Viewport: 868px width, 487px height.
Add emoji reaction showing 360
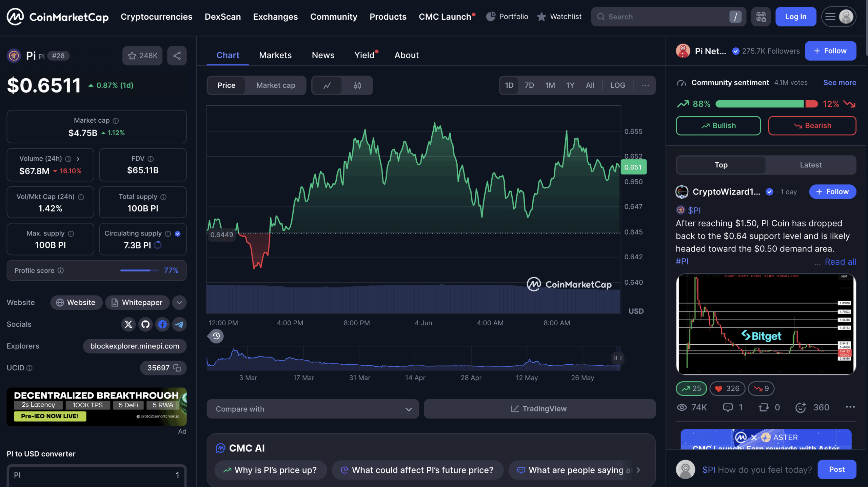[801, 407]
